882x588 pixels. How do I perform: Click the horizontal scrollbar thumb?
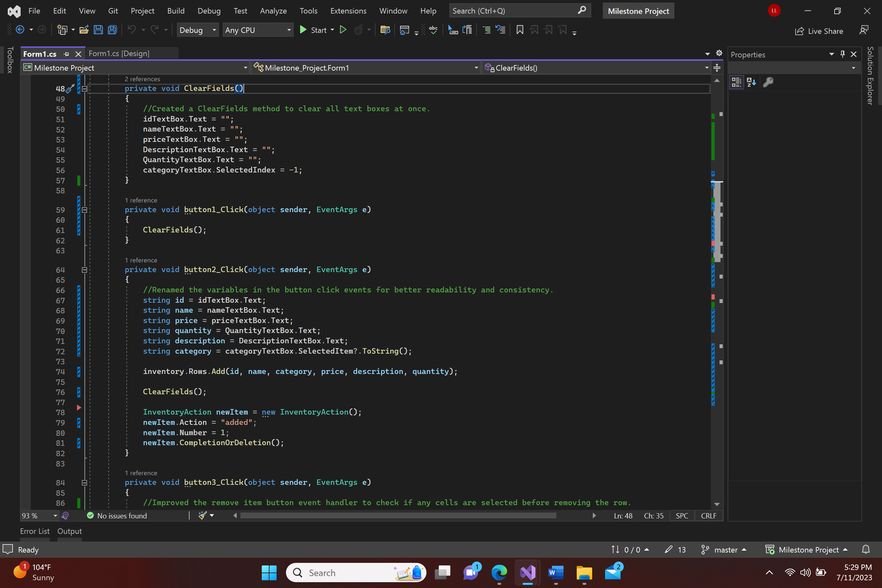point(398,515)
